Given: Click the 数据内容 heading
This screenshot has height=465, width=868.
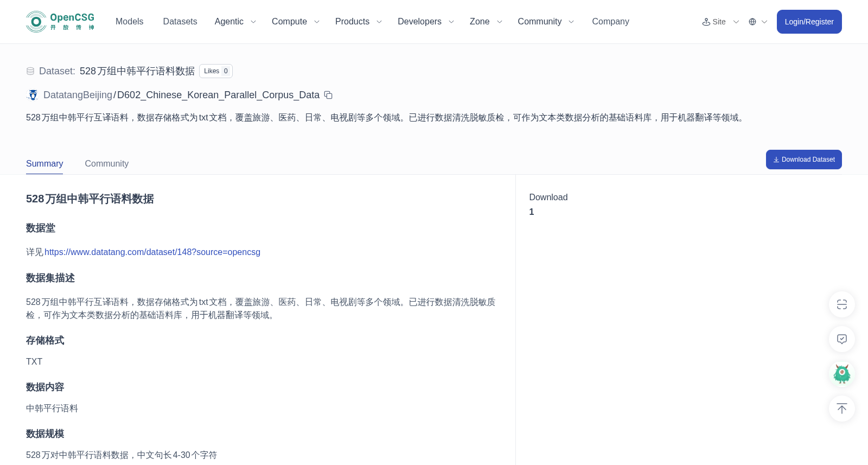Looking at the screenshot, I should (x=45, y=387).
